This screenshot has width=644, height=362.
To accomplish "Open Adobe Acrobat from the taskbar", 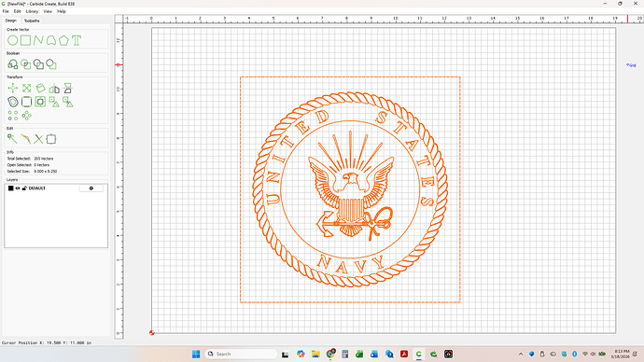I will point(404,354).
